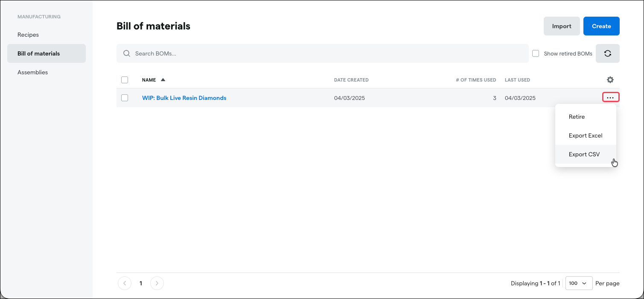Click the Bill of materials page title
The height and width of the screenshot is (299, 644).
click(x=153, y=26)
